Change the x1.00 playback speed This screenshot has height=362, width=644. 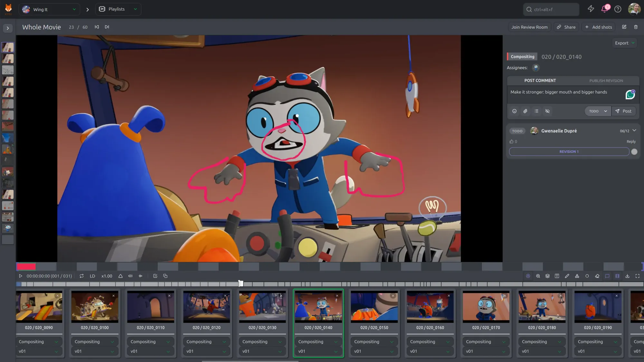[x=107, y=276]
